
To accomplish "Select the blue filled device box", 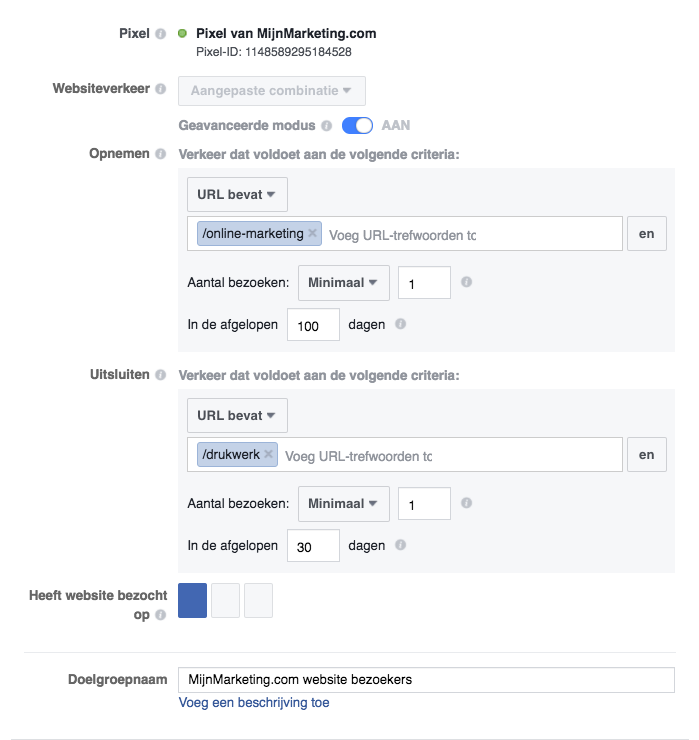I will pos(192,600).
